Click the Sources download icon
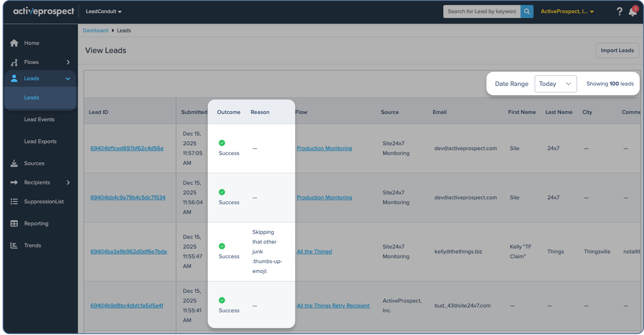The image size is (644, 335). pos(14,163)
